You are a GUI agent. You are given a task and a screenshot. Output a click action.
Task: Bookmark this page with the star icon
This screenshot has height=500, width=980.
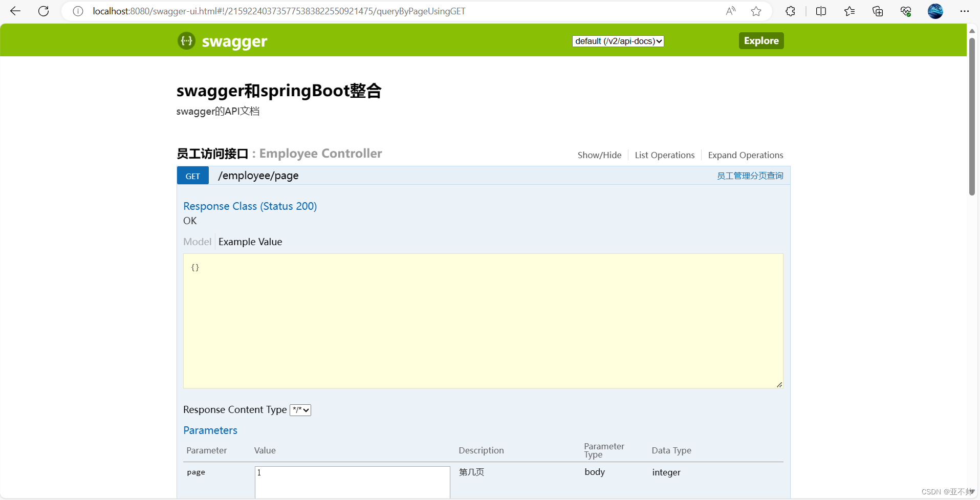(x=756, y=11)
